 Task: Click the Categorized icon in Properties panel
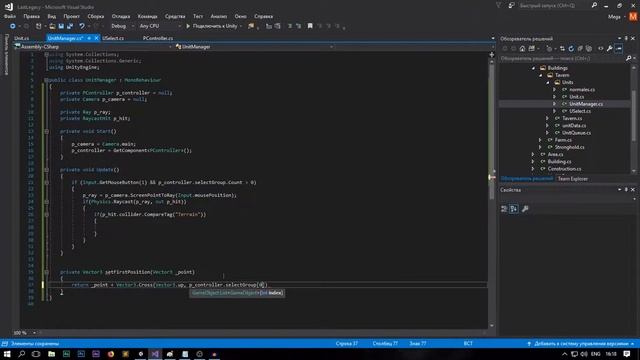504,209
